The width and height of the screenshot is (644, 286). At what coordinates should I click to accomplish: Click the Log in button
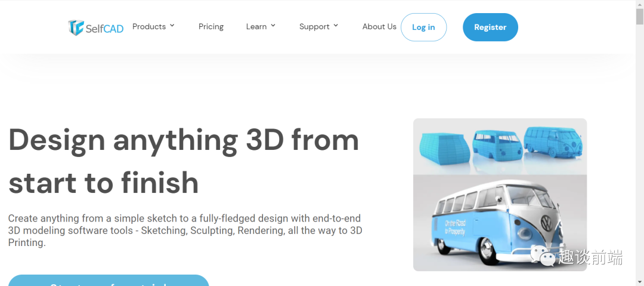423,27
